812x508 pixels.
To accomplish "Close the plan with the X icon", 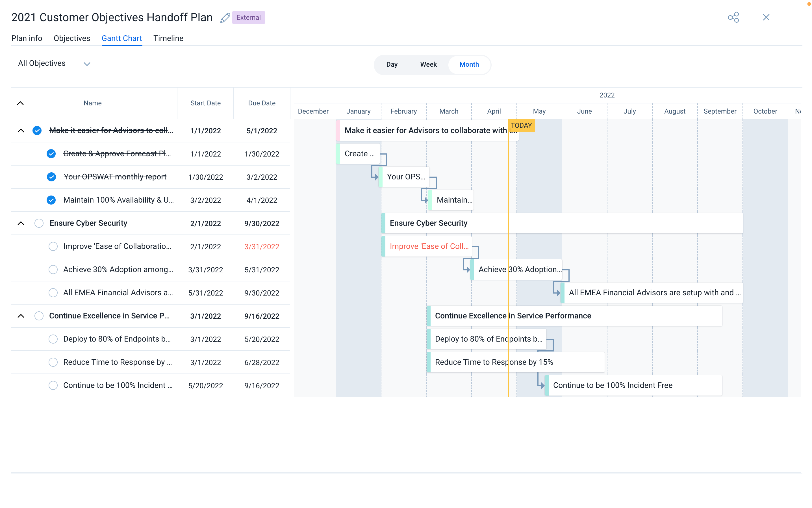I will tap(766, 18).
